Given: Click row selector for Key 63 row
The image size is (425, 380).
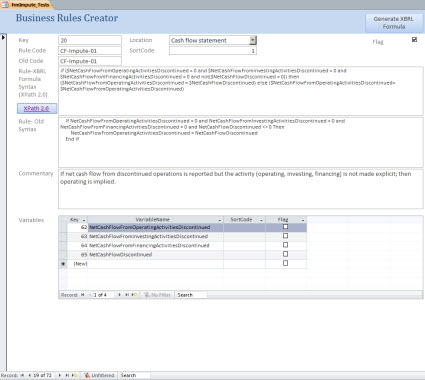Looking at the screenshot, I should click(63, 236).
